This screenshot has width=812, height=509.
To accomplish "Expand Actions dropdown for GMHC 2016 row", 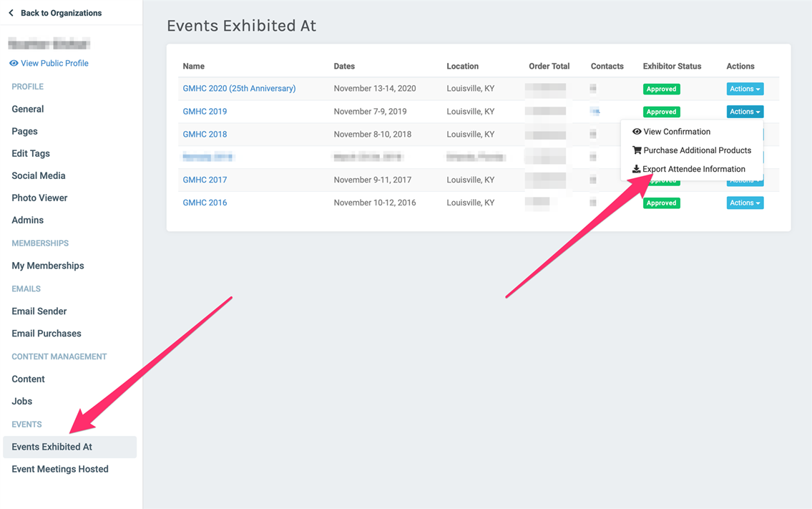I will (x=744, y=203).
